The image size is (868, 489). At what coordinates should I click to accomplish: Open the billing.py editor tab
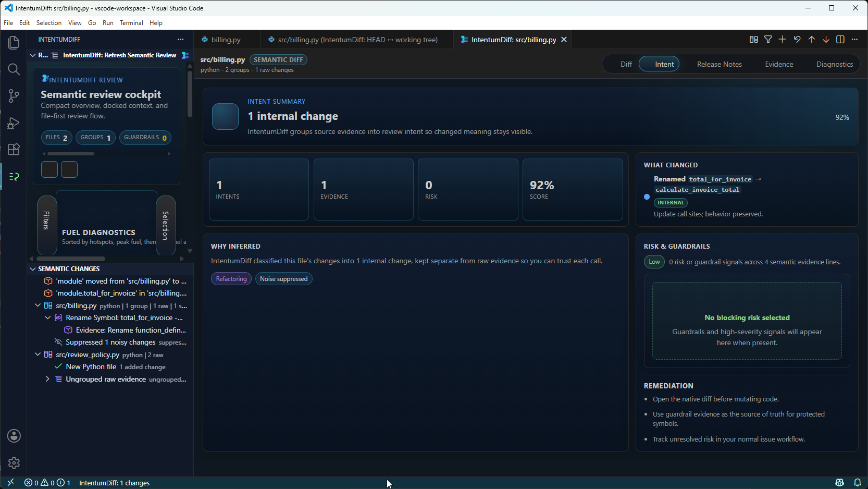tap(226, 40)
